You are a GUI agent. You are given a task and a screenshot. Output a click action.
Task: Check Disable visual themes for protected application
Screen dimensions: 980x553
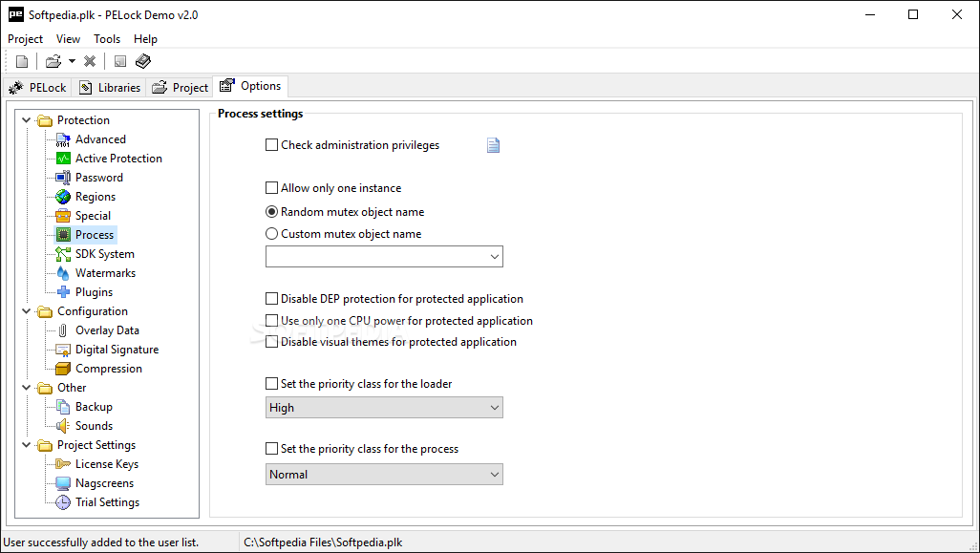point(272,342)
